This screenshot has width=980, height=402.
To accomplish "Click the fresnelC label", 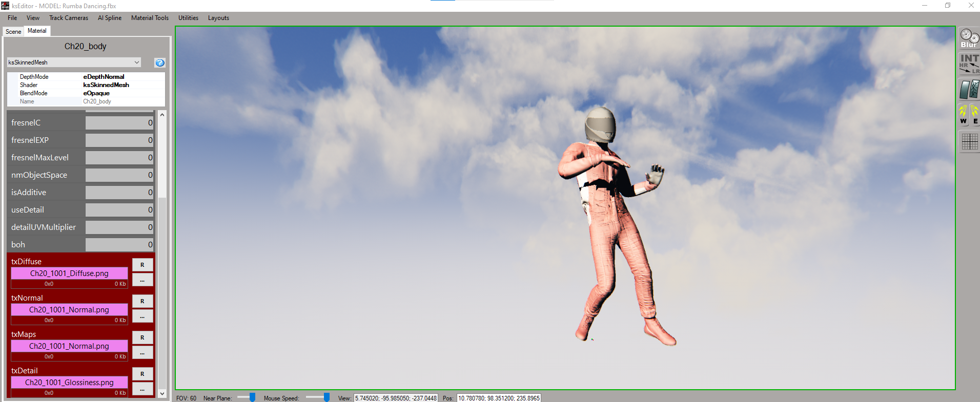I will [x=26, y=123].
